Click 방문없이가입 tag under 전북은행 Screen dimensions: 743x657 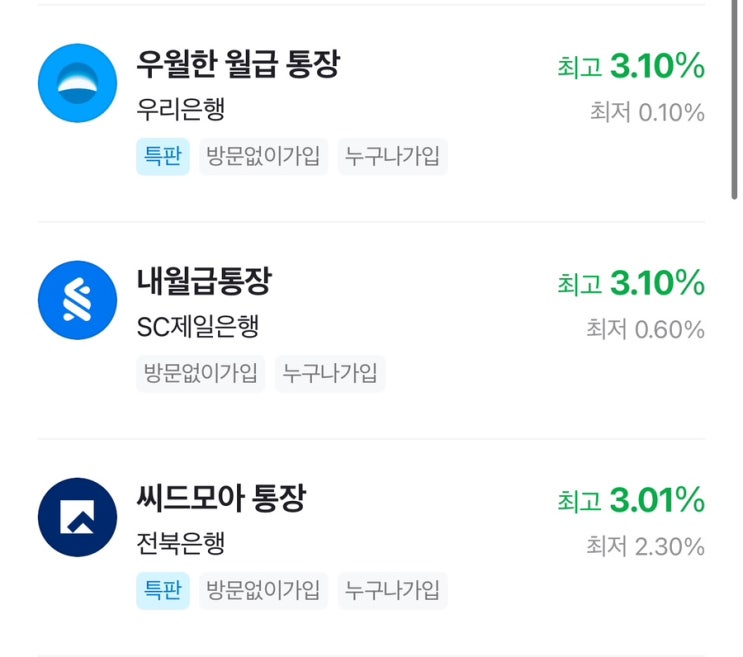[263, 591]
